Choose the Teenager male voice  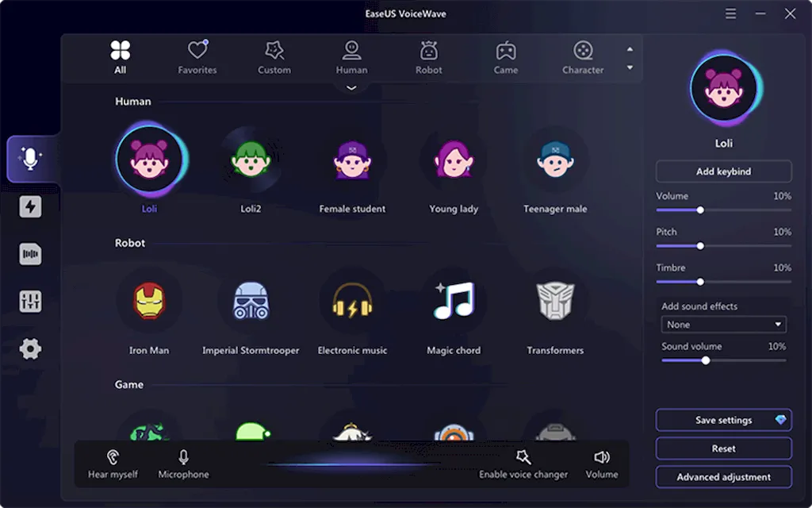point(555,160)
